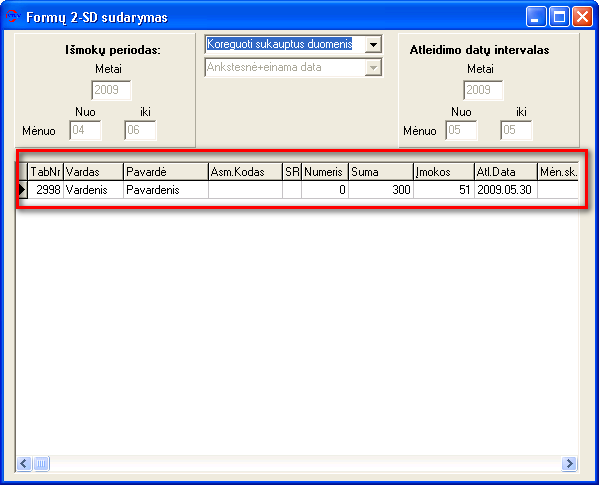Select the Suma cell showing 300
This screenshot has height=485, width=599.
[x=381, y=189]
